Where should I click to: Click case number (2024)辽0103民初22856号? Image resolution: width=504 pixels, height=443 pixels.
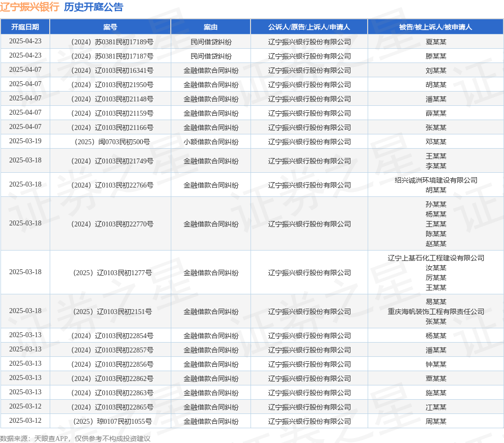112,365
